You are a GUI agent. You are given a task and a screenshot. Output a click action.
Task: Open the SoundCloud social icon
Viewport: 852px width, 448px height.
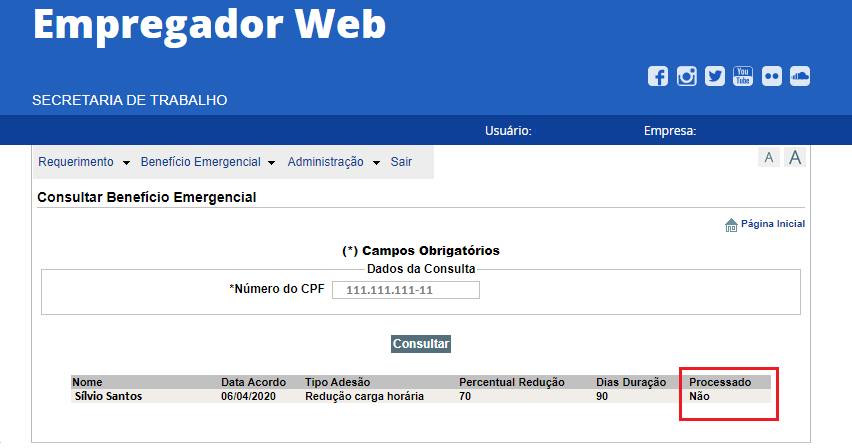800,76
